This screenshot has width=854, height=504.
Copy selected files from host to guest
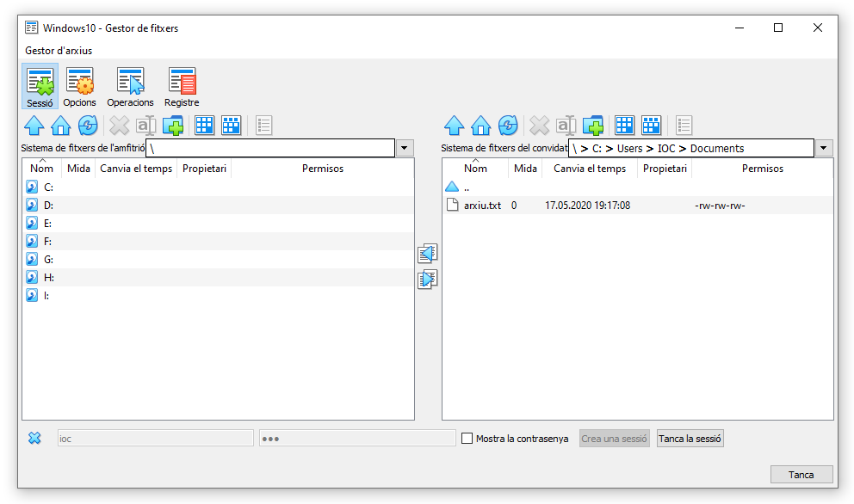[428, 280]
